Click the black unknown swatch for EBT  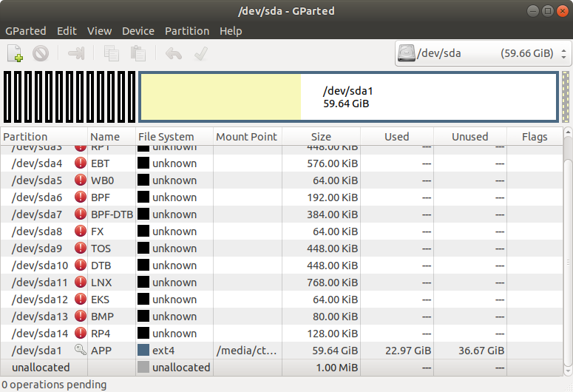pyautogui.click(x=143, y=163)
